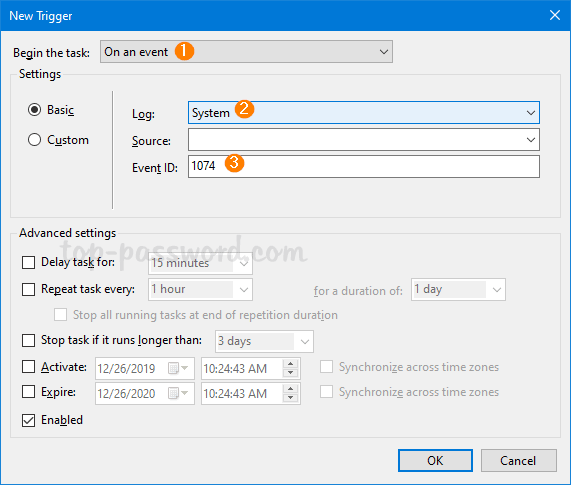Open the Activate date calendar picker icon
571x485 pixels.
pos(177,368)
